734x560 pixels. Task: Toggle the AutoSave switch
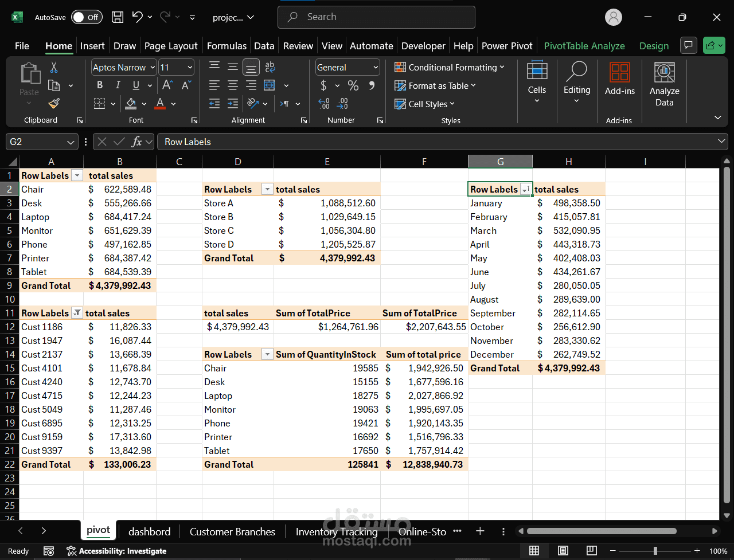(87, 17)
